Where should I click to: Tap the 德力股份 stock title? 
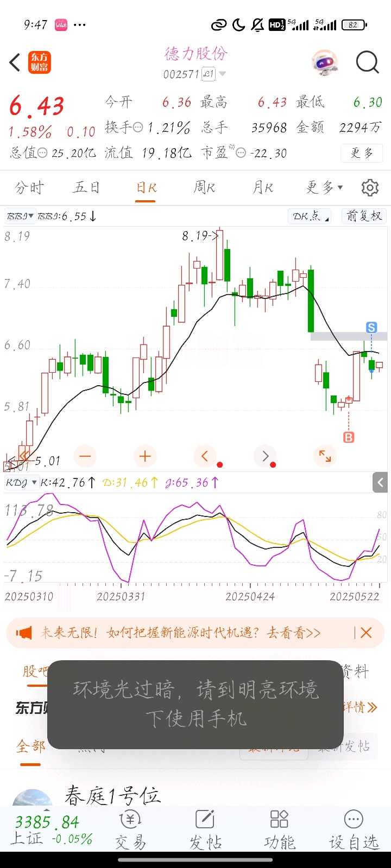point(196,53)
